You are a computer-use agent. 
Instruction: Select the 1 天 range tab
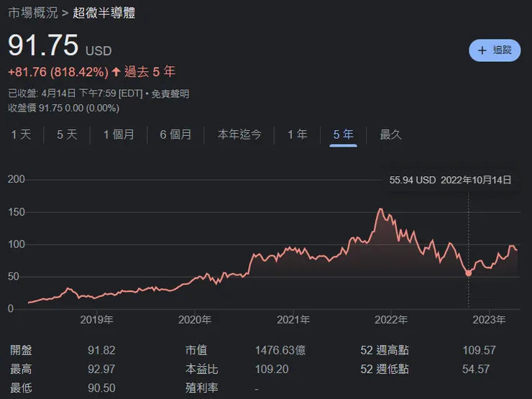tap(21, 134)
